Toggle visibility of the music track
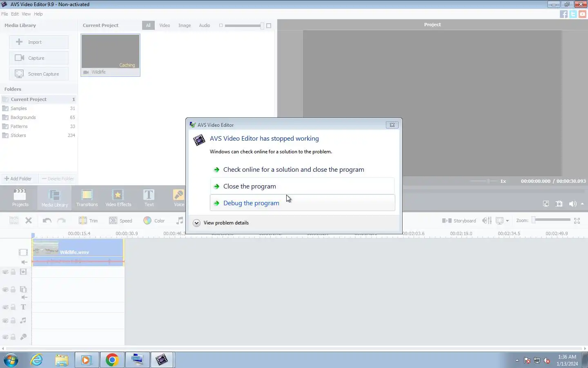The image size is (588, 368). (x=5, y=321)
